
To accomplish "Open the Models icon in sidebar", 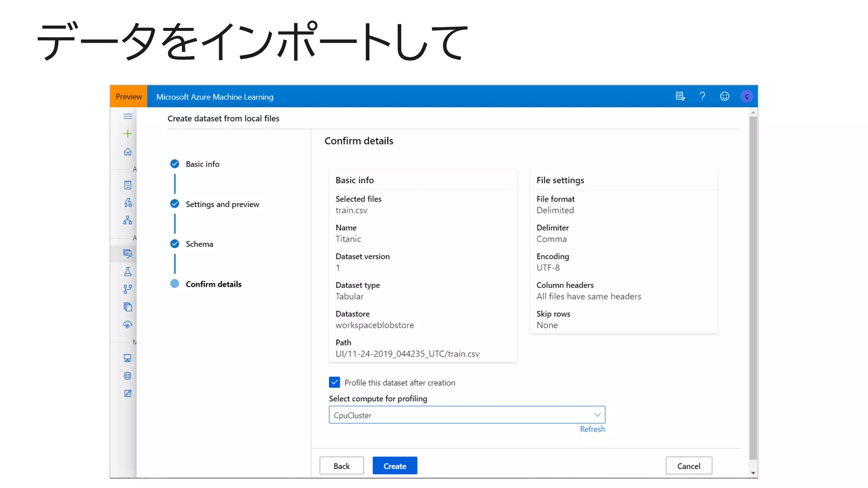I will pos(128,307).
